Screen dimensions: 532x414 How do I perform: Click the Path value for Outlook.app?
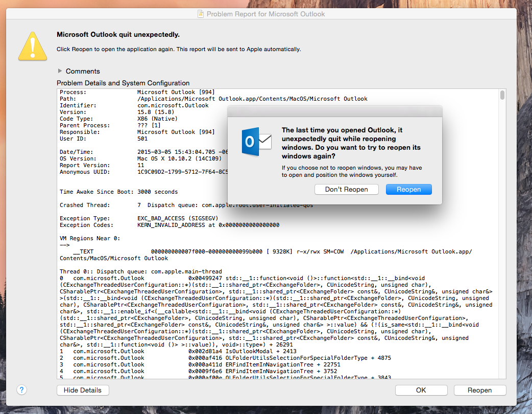click(x=252, y=99)
